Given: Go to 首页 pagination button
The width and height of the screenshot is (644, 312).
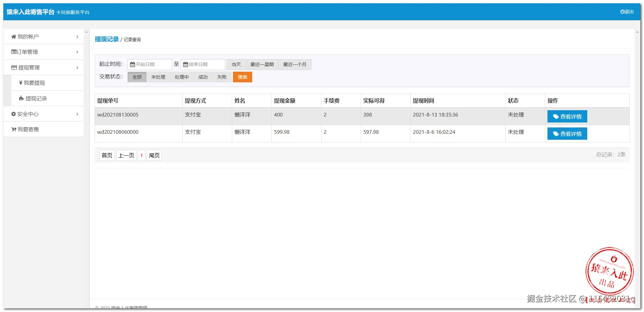Looking at the screenshot, I should click(x=107, y=155).
